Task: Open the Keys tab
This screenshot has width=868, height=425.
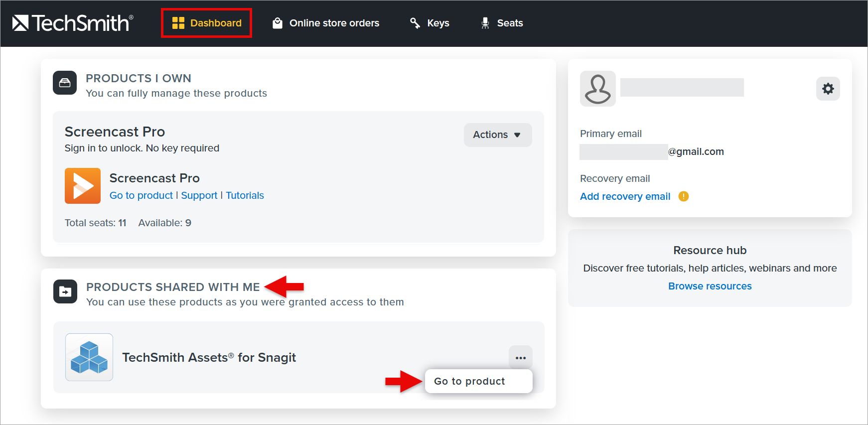Action: 430,23
